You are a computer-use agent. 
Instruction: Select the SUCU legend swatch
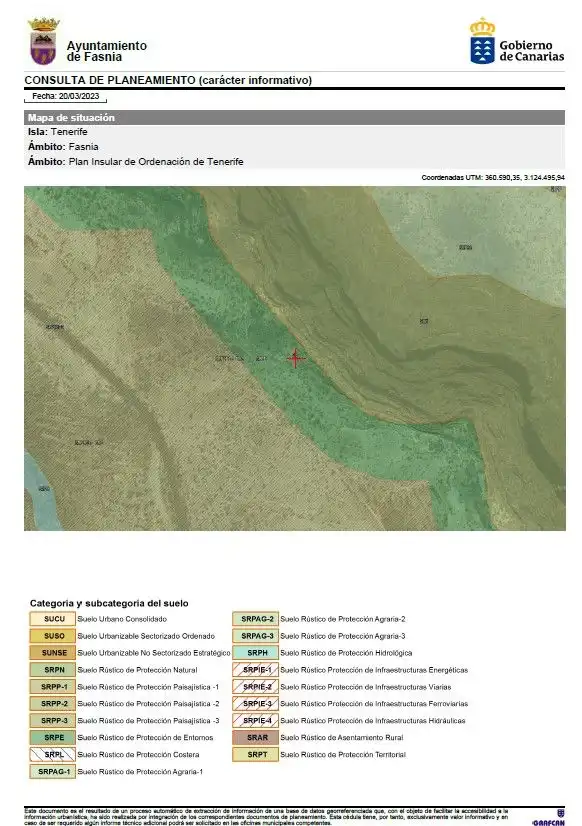point(53,619)
